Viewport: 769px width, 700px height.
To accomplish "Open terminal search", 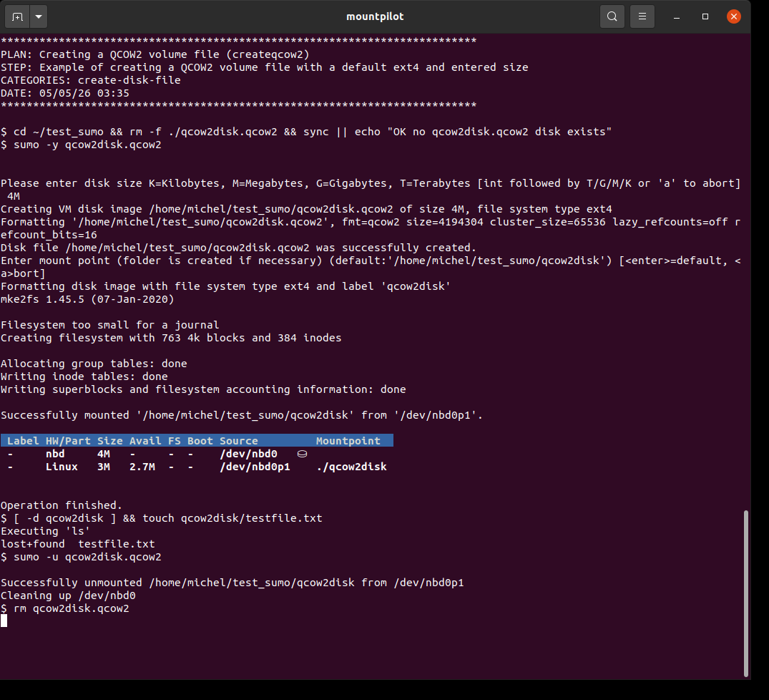I will (x=612, y=16).
